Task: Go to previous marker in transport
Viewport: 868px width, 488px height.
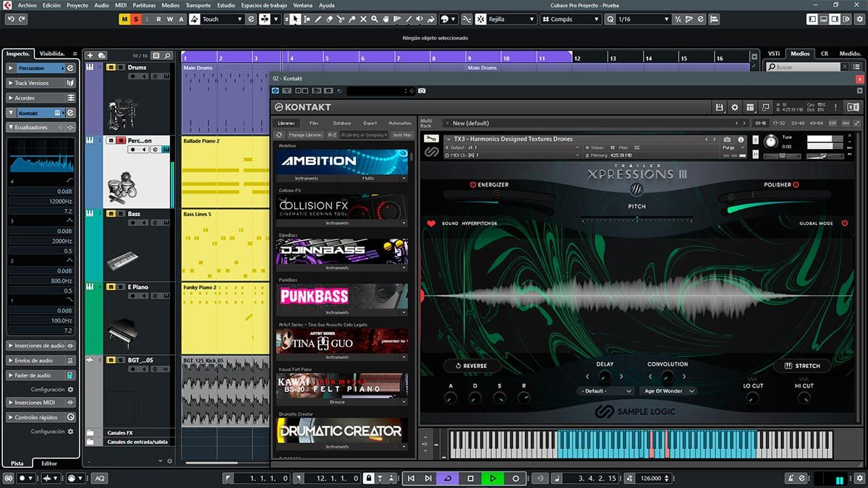Action: click(x=411, y=478)
